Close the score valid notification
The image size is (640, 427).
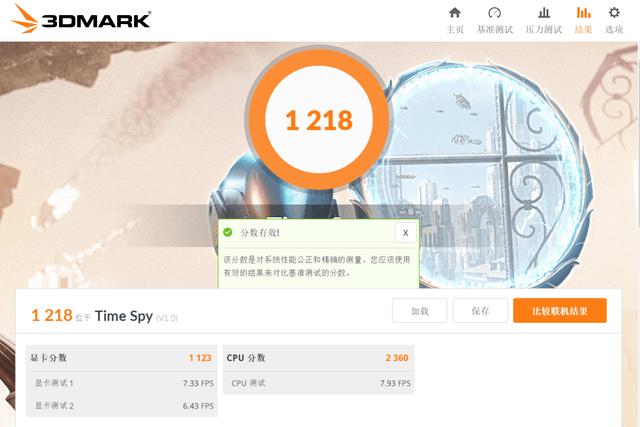405,233
